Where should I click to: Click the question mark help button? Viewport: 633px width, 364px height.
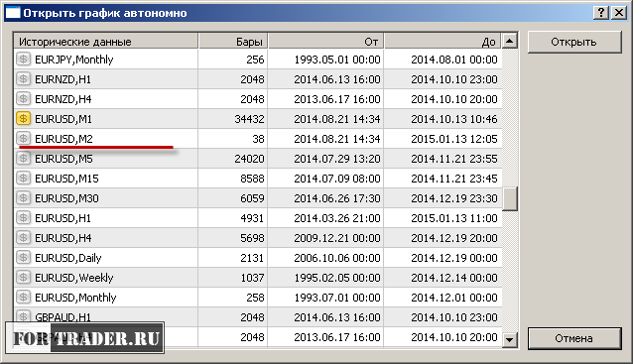pos(601,13)
